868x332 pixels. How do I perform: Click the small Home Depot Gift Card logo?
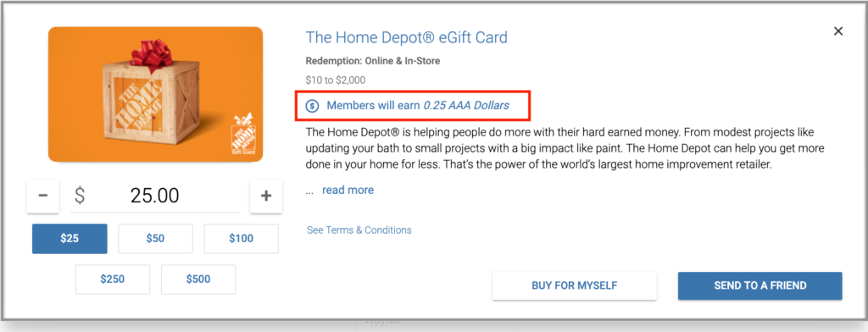click(243, 135)
